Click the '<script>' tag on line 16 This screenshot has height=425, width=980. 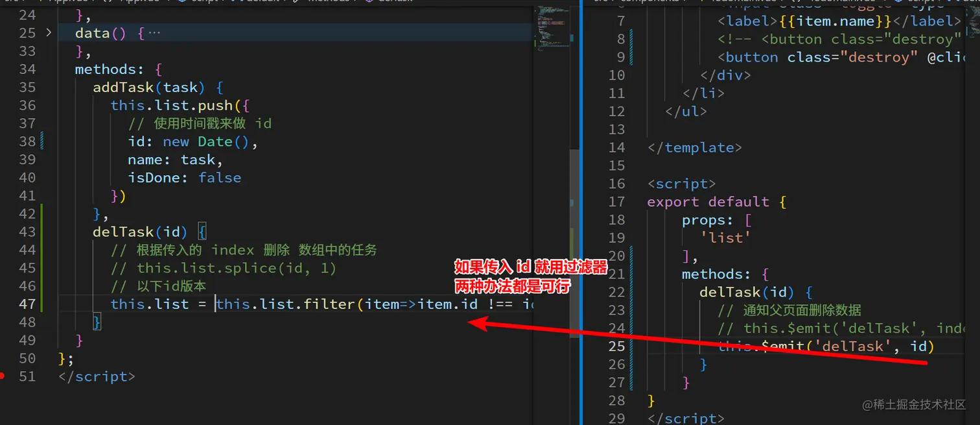click(x=681, y=184)
